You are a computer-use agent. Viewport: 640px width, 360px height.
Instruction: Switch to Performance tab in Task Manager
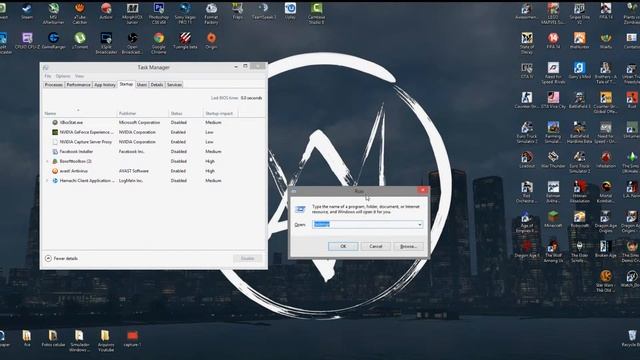(x=78, y=84)
